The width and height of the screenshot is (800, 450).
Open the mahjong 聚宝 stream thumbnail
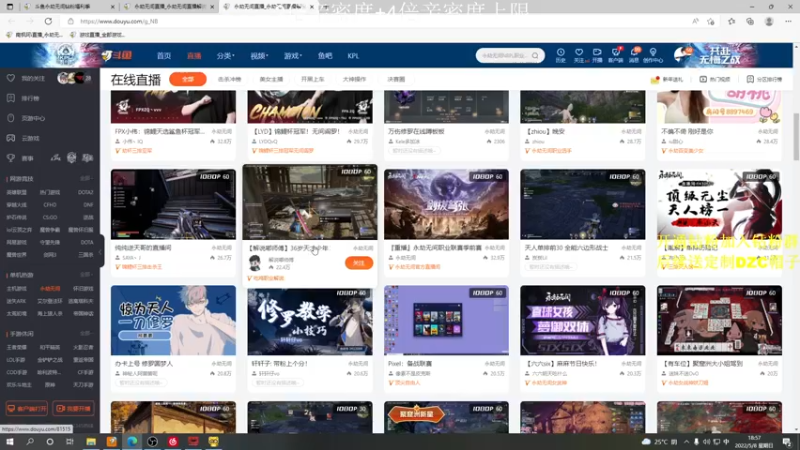[x=719, y=320]
